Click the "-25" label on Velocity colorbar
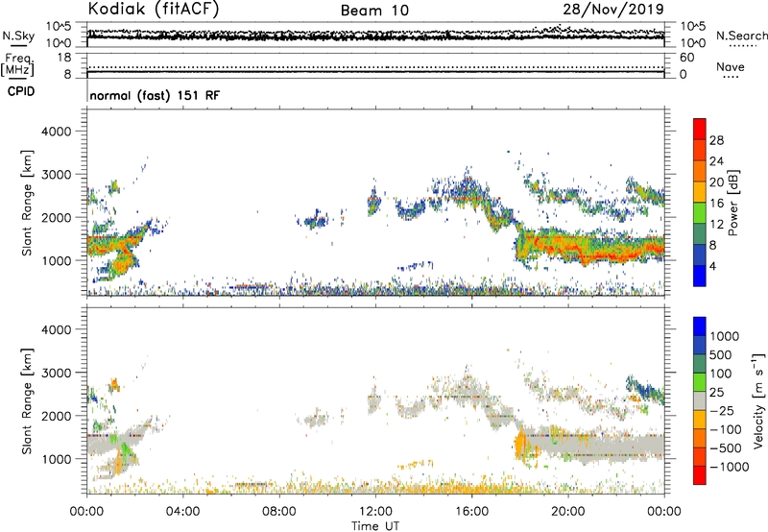Image resolution: width=768 pixels, height=532 pixels. [722, 410]
